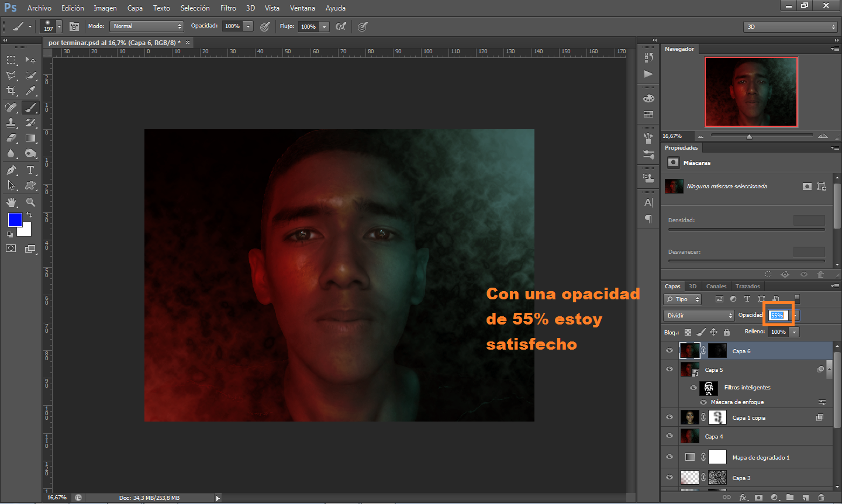Select the Dodge tool
Screen dimensions: 842x504
[x=30, y=153]
